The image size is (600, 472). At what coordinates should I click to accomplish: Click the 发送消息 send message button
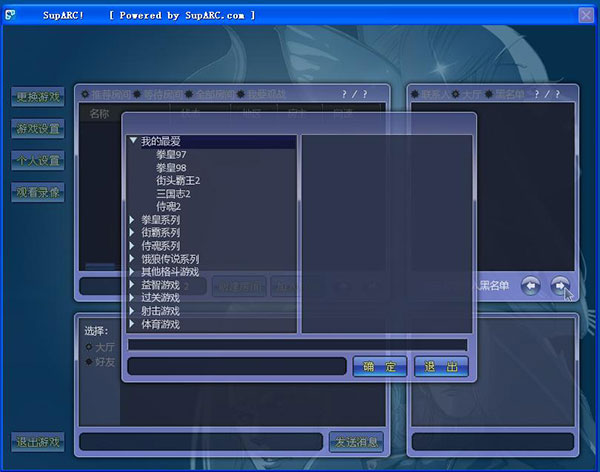tap(357, 443)
